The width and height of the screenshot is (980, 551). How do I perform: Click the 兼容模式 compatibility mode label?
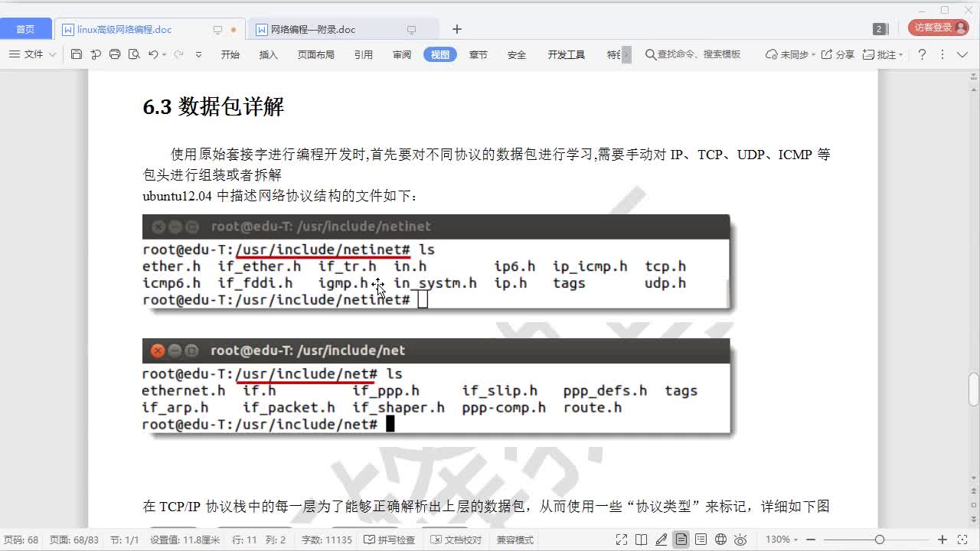[x=515, y=540]
